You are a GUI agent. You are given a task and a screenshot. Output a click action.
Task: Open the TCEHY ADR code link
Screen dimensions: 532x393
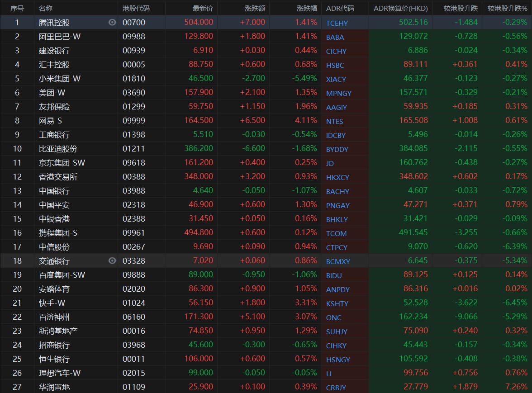pos(337,23)
